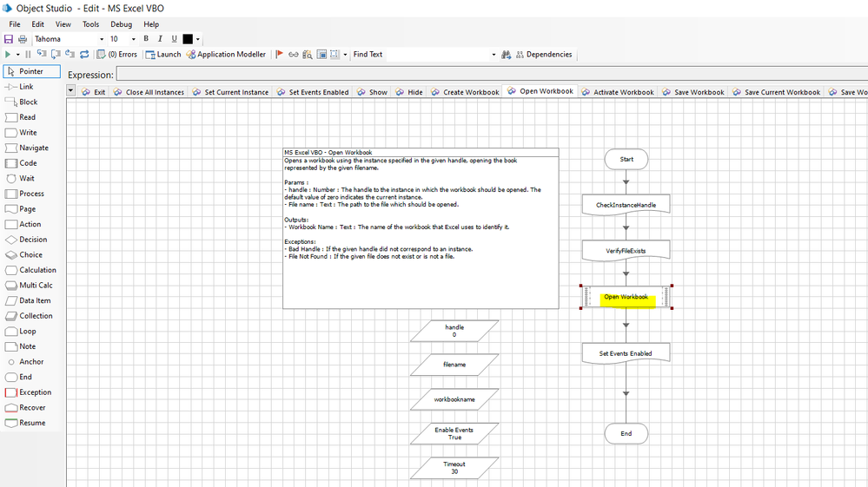Pause debugging with the pause icon

coord(28,54)
